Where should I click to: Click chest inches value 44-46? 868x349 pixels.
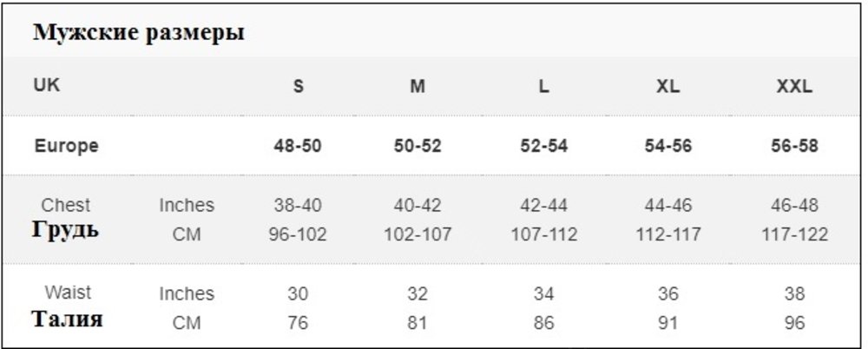(x=668, y=206)
